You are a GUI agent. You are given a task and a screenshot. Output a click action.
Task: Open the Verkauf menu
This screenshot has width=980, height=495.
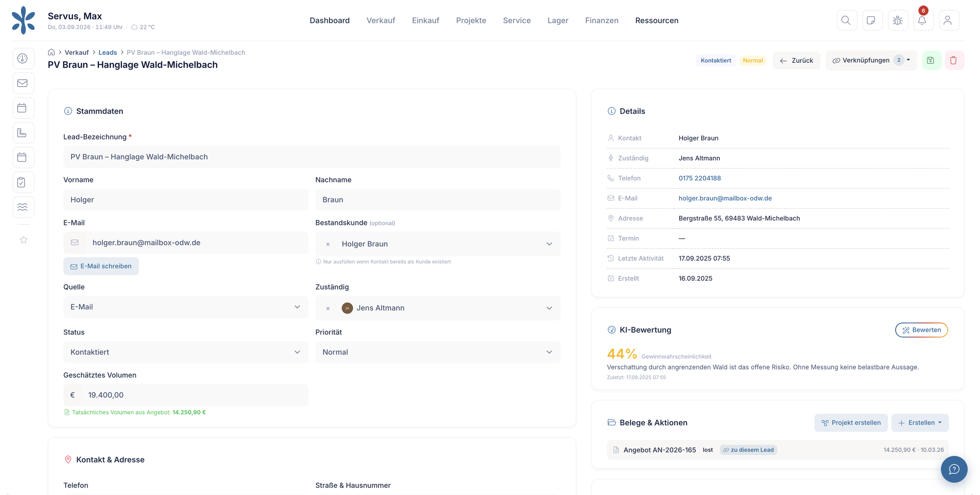tap(381, 20)
